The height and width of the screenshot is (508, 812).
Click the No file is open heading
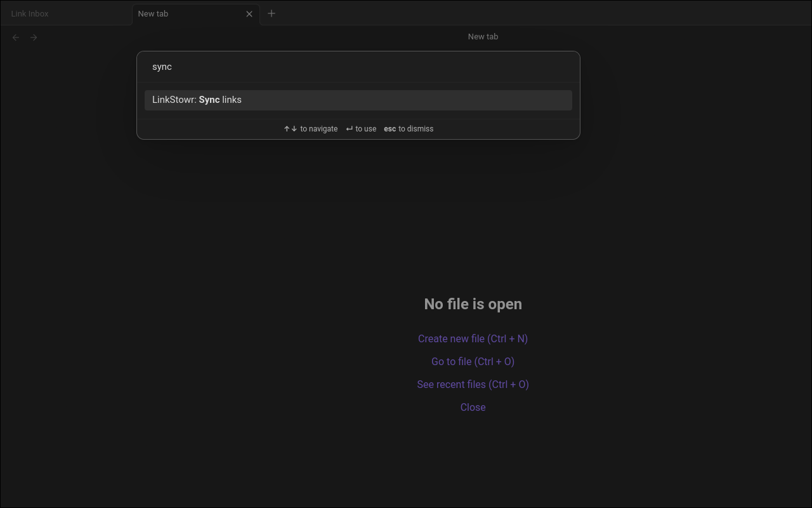click(x=473, y=304)
